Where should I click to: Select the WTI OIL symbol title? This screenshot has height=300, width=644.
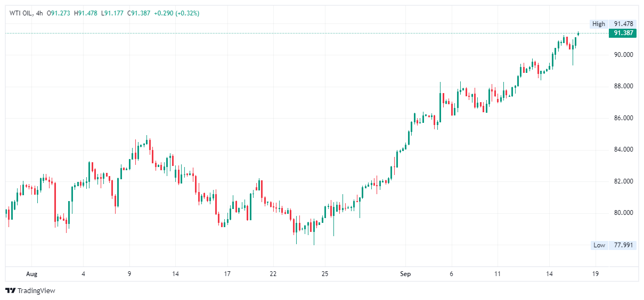(x=21, y=13)
